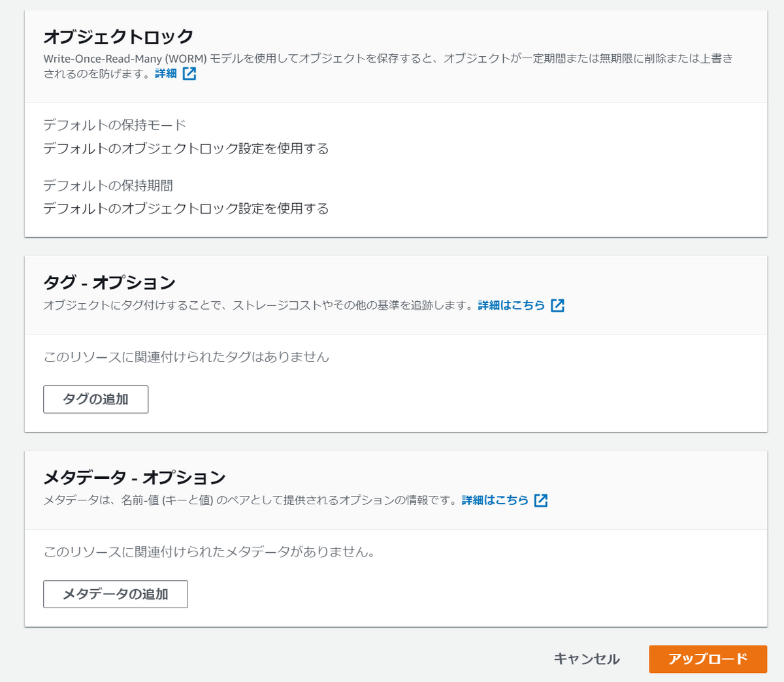This screenshot has height=682, width=784.
Task: Click the メタデータの追加 button
Action: coord(116,594)
